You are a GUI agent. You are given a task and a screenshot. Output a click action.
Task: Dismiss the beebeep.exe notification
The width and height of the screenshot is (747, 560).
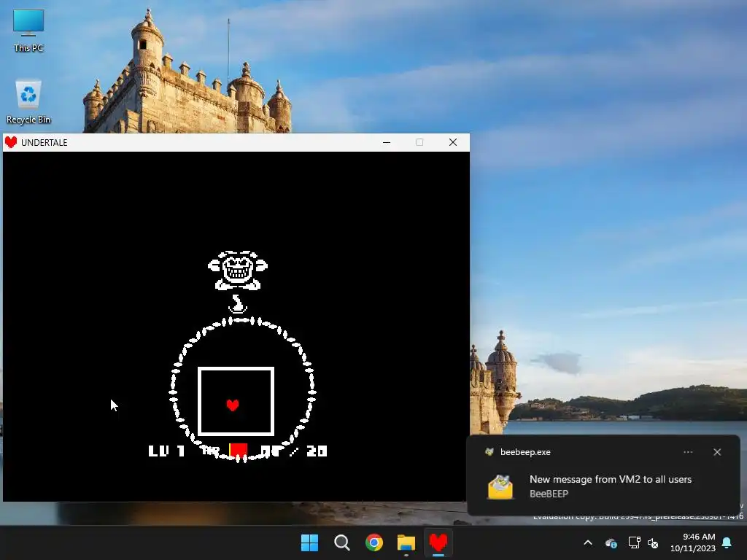pyautogui.click(x=717, y=452)
